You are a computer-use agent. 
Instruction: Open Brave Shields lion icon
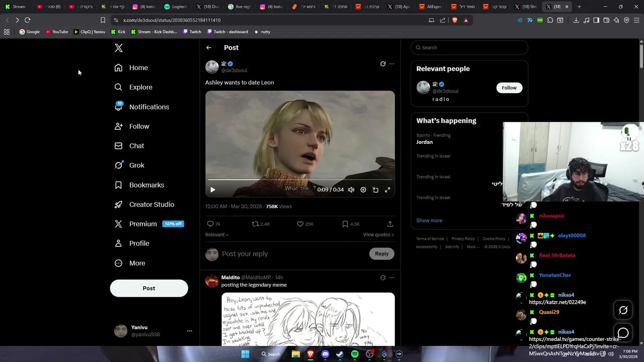click(x=454, y=20)
